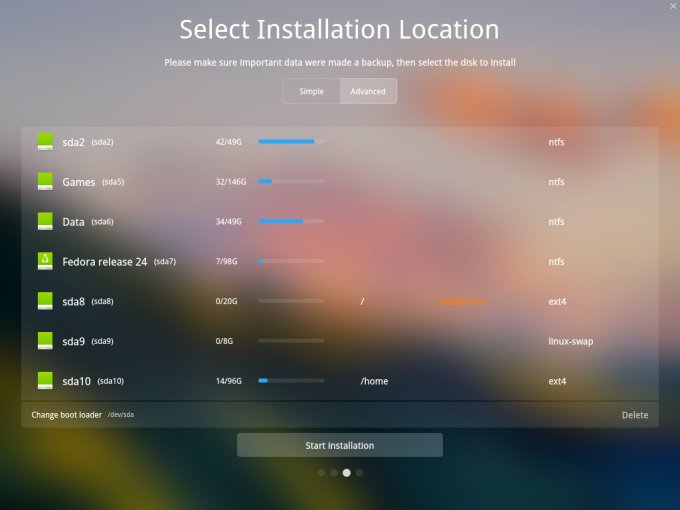The image size is (680, 510).
Task: Select the Data partition name
Action: pos(73,222)
